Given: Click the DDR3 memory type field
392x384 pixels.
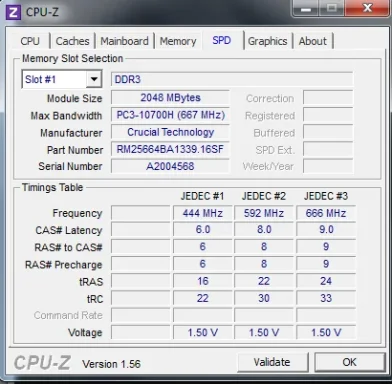Looking at the screenshot, I should click(232, 79).
